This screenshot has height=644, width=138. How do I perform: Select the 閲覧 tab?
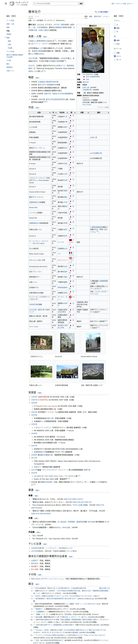[86, 17]
